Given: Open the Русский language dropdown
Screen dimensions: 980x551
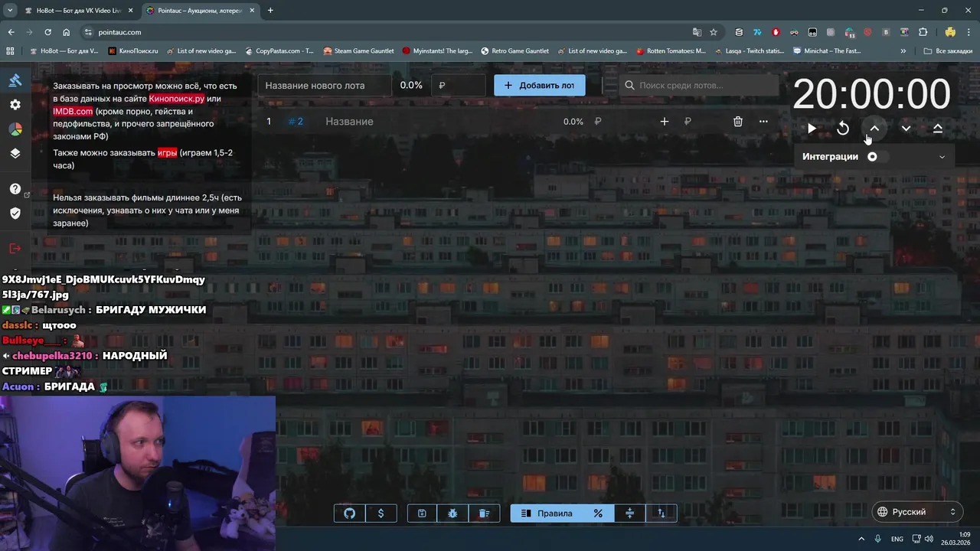Looking at the screenshot, I should 917,512.
